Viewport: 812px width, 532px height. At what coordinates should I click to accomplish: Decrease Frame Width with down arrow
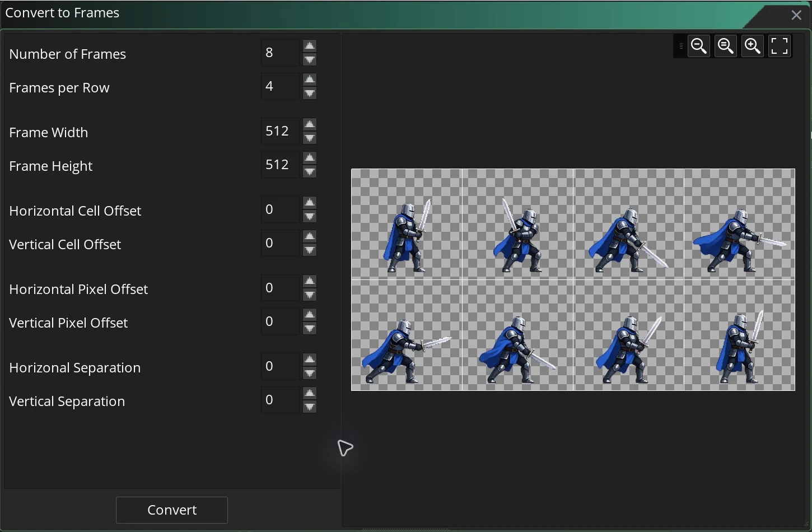[310, 138]
